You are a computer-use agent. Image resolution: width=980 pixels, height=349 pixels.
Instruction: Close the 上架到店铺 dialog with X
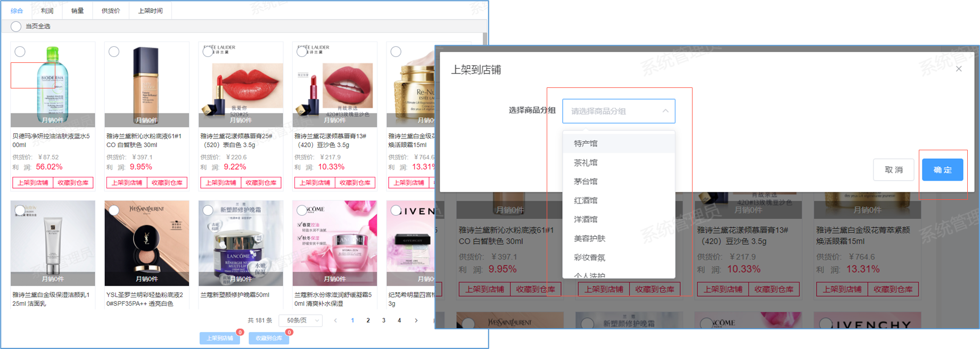(959, 69)
